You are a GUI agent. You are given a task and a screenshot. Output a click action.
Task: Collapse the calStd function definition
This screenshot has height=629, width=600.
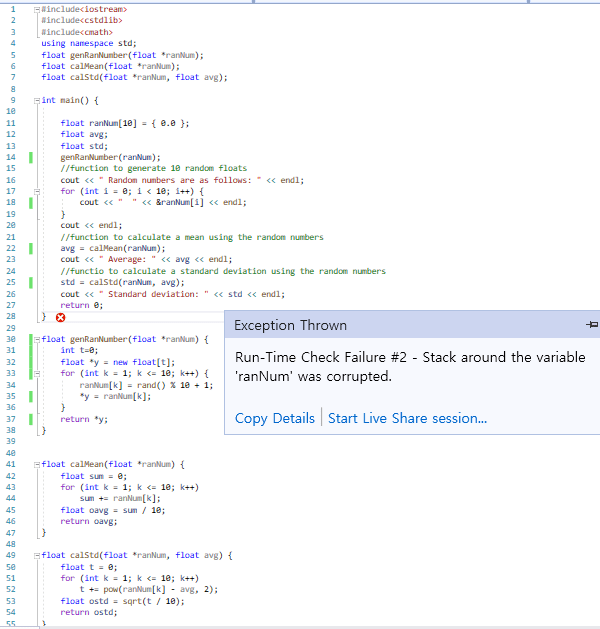36,555
